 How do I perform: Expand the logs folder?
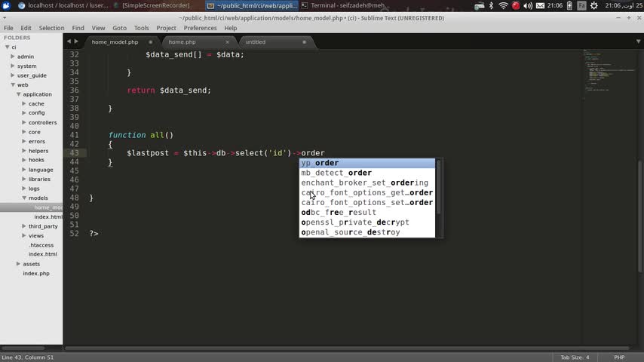click(x=24, y=189)
